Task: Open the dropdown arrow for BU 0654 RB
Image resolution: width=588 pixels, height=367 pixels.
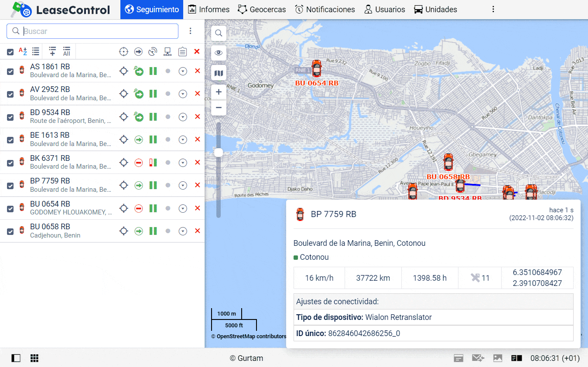Action: 183,208
